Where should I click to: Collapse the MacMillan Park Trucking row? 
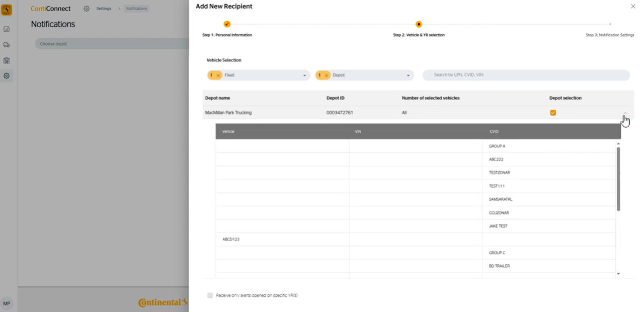click(625, 113)
